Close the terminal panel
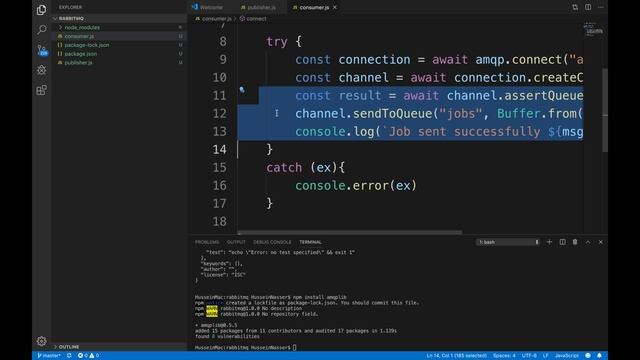This screenshot has width=640, height=360. point(600,242)
